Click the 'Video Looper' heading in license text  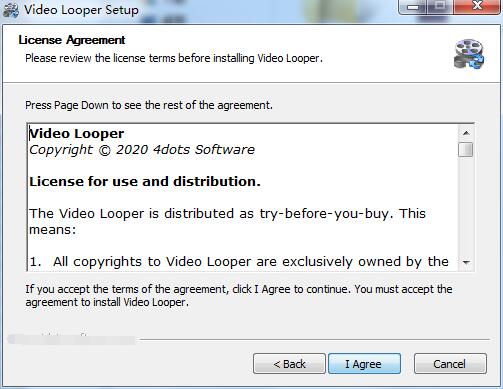coord(77,134)
